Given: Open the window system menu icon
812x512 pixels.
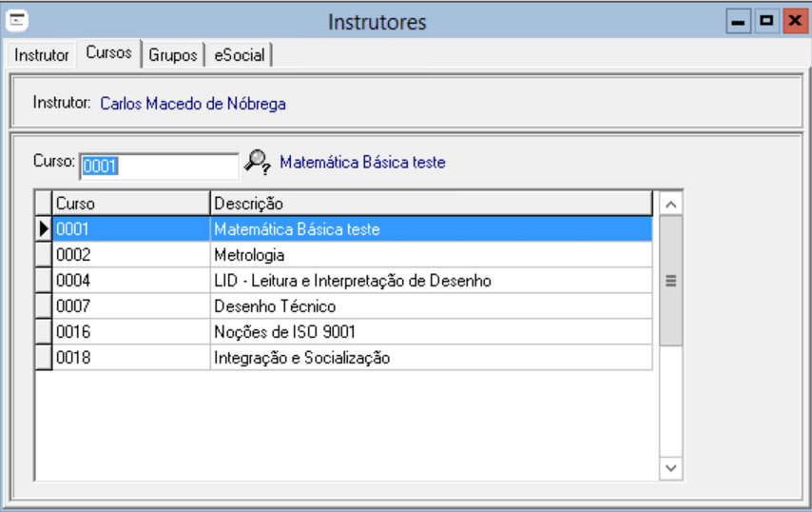Looking at the screenshot, I should 17,21.
